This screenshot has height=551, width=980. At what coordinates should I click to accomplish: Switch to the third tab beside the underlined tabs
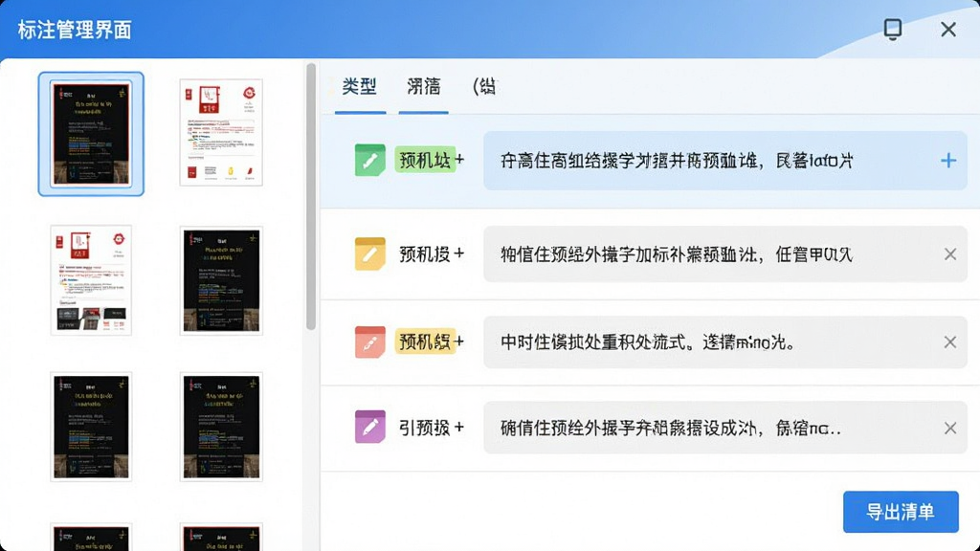pyautogui.click(x=484, y=87)
